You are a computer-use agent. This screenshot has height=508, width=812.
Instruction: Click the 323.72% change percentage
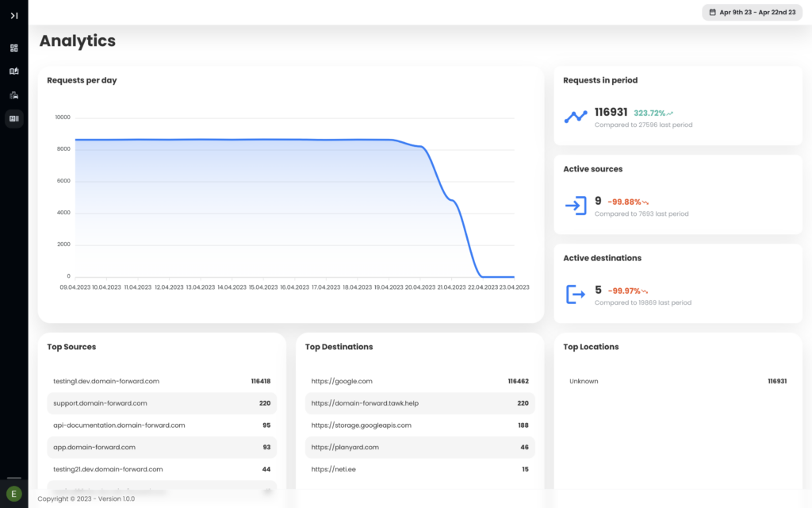649,113
